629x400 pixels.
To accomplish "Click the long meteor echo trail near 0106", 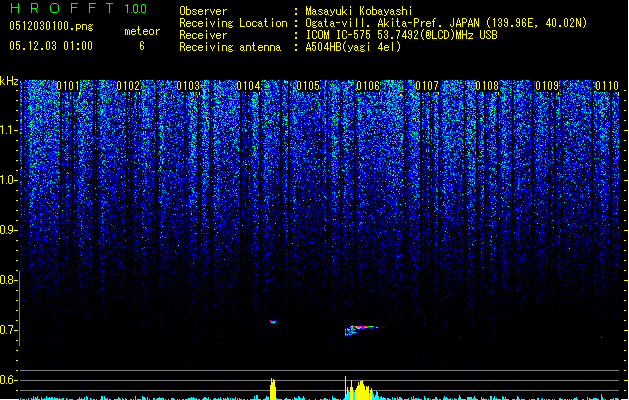I will pyautogui.click(x=365, y=330).
